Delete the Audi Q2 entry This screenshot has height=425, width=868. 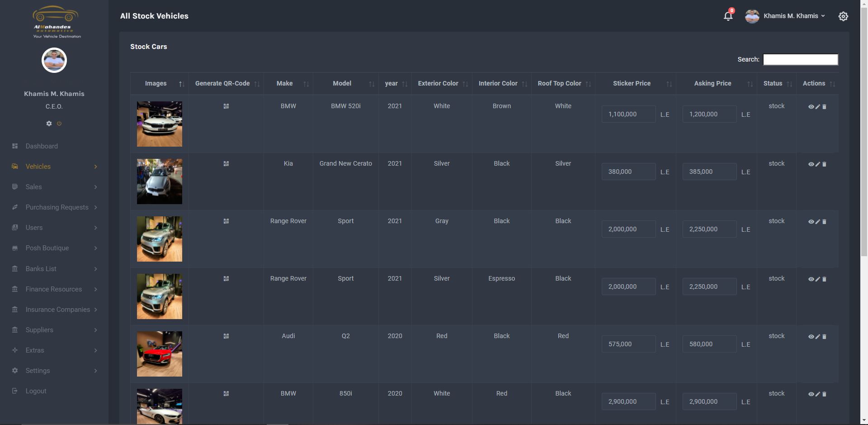click(x=824, y=337)
